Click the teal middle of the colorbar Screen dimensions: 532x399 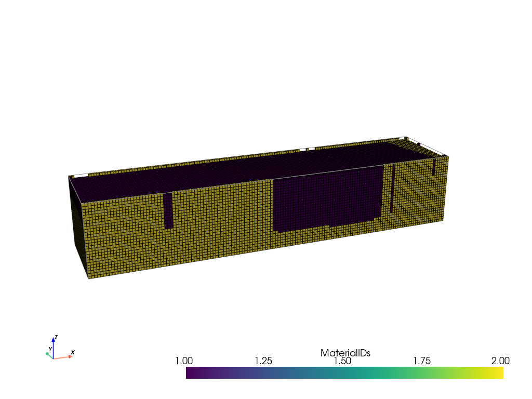[x=345, y=373]
